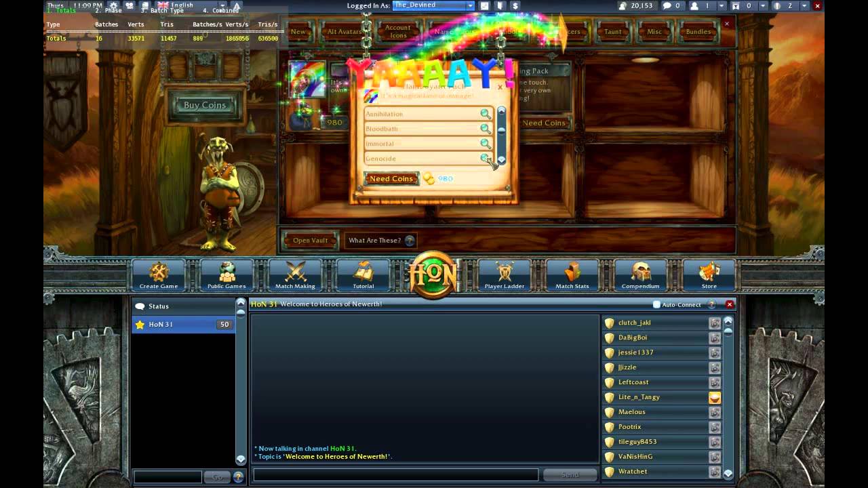Switch to the New store tab

298,32
